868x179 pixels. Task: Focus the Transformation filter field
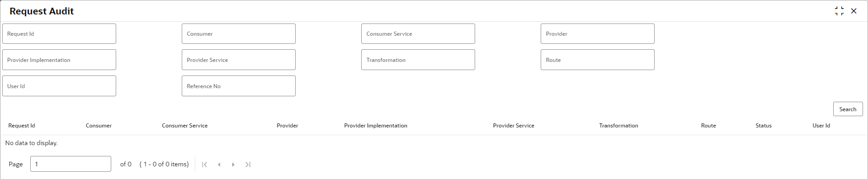[x=418, y=60]
